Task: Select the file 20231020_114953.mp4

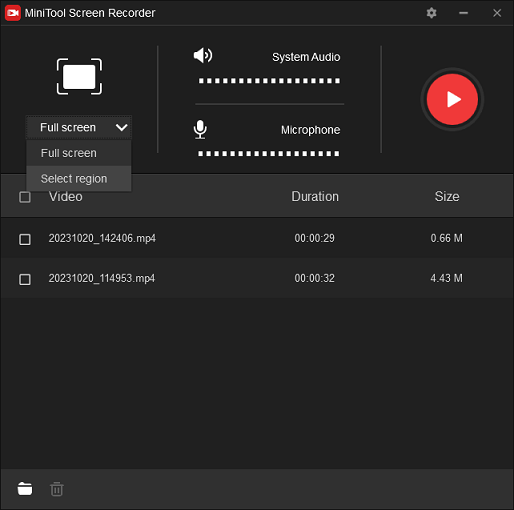Action: pos(102,278)
